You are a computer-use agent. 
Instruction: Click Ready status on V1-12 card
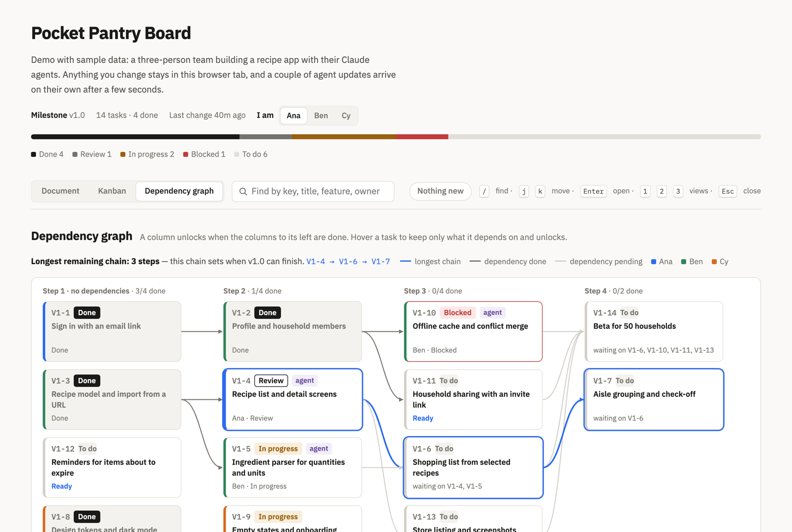(62, 486)
